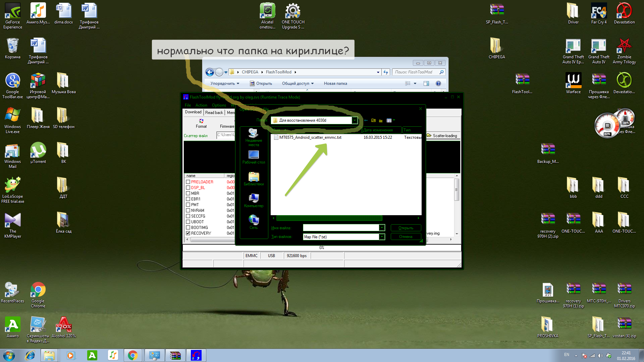Click the back arrow next to folder box

click(366, 120)
